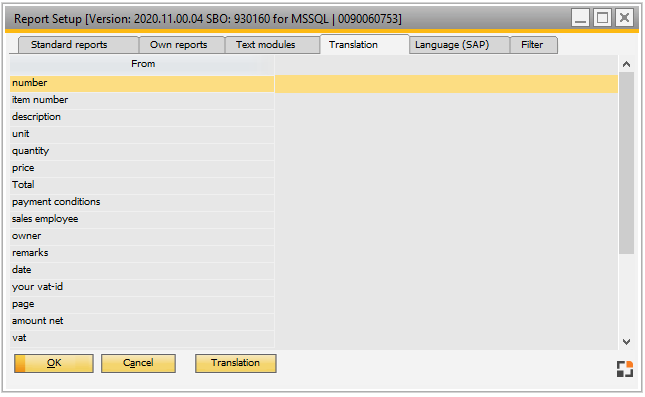This screenshot has width=645, height=397.
Task: Select the 'vat' row
Action: coord(142,339)
